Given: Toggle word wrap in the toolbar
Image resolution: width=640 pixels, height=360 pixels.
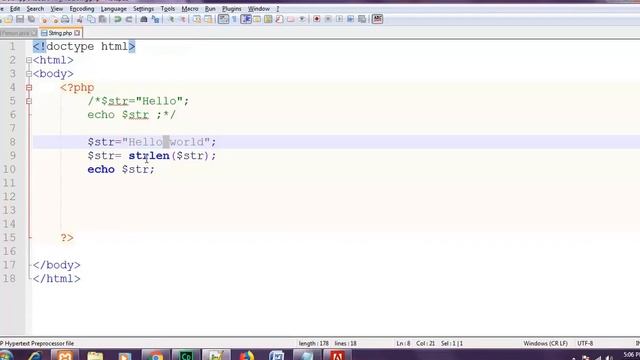Looking at the screenshot, I should pyautogui.click(x=223, y=19).
